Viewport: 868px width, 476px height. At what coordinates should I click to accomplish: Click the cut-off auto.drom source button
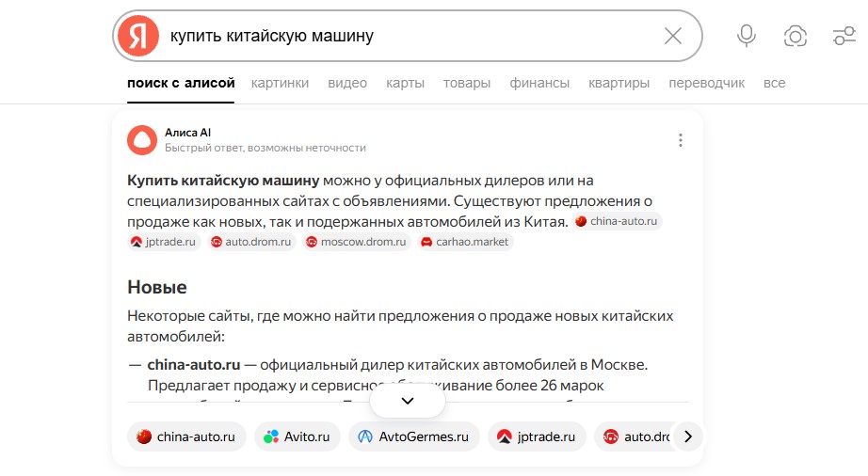(x=635, y=436)
